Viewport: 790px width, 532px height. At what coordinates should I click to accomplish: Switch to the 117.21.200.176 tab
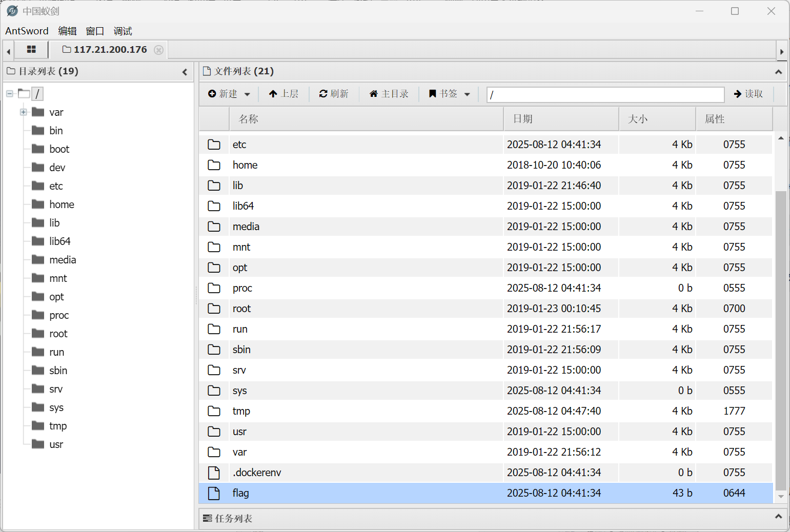[110, 50]
